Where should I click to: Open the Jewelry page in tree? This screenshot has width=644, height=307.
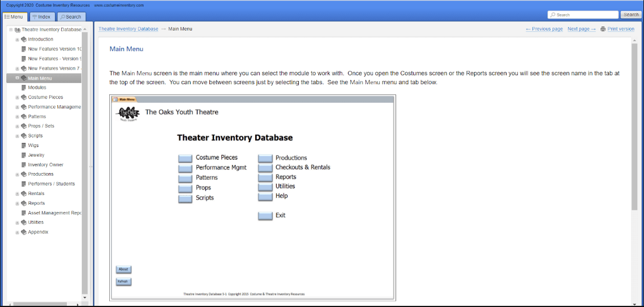[x=36, y=155]
